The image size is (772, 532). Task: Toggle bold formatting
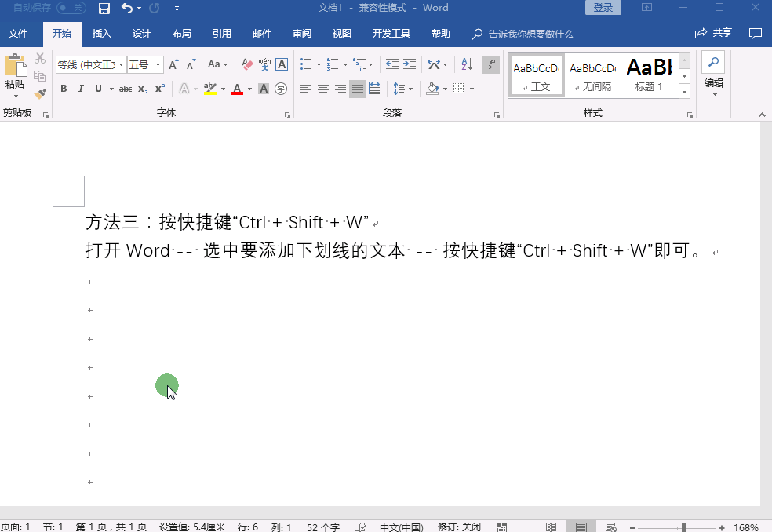pyautogui.click(x=64, y=88)
